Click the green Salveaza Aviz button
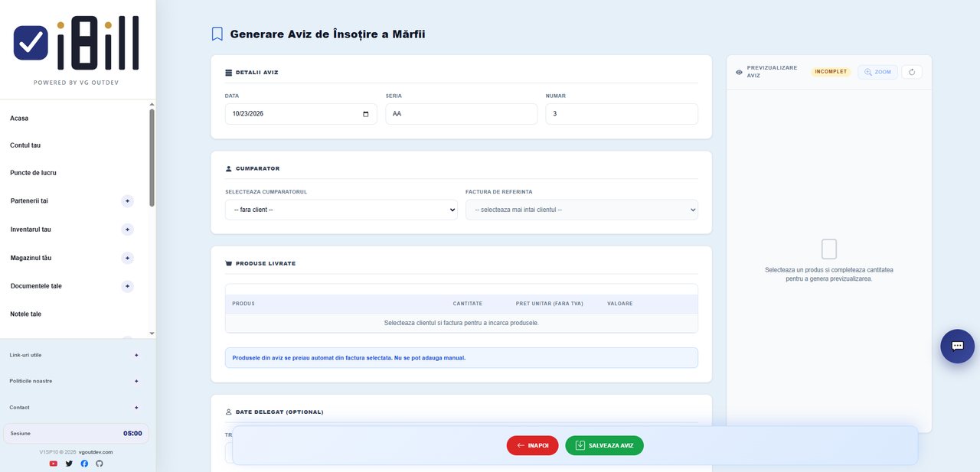 pos(604,445)
